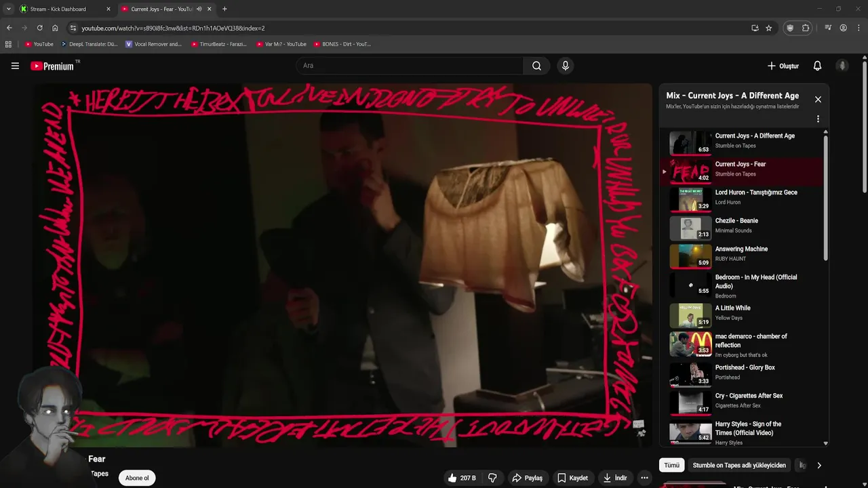The width and height of the screenshot is (868, 488).
Task: Open the browser home page
Action: (55, 28)
